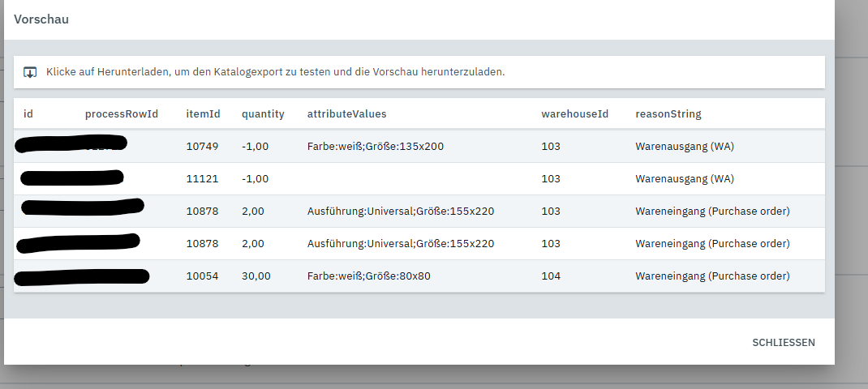Viewport: 868px width, 389px height.
Task: Click the itemId column header
Action: pos(203,114)
